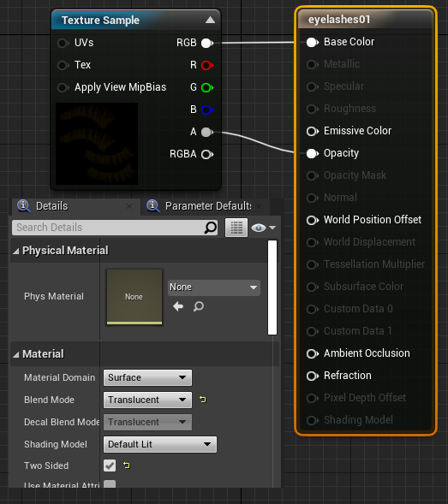Screen dimensions: 448x504
Task: Open the Shading Model Default Lit dropdown
Action: [160, 445]
